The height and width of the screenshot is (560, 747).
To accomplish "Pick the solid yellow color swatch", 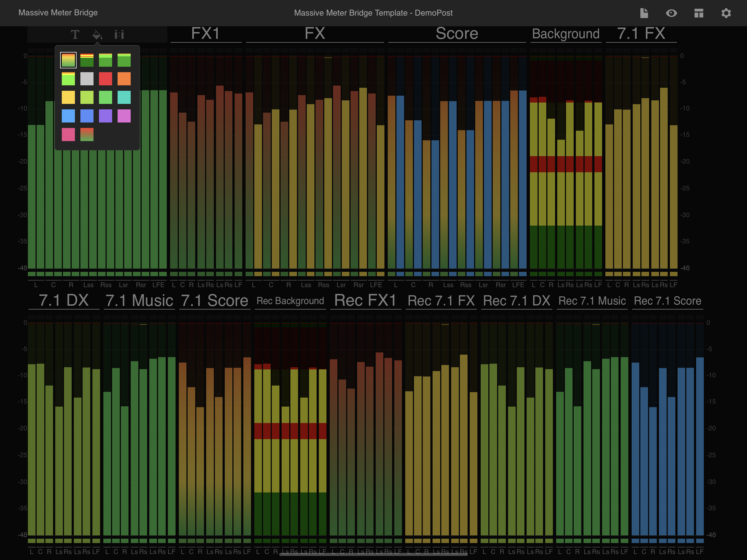I will pos(68,97).
